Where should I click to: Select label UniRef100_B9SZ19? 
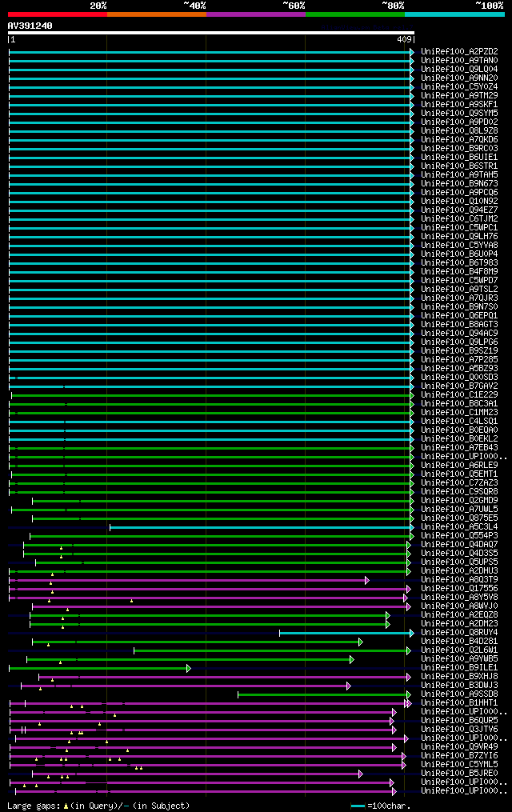coord(459,351)
